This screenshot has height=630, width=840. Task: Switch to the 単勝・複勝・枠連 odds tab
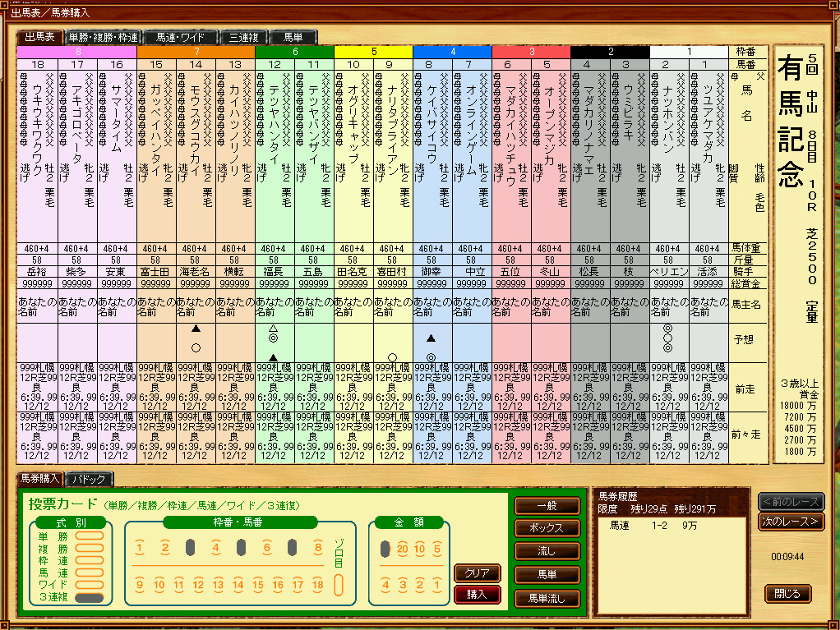click(x=104, y=37)
